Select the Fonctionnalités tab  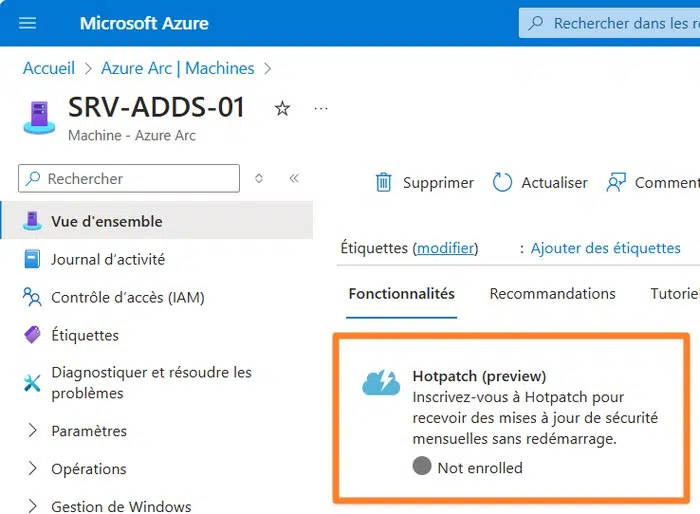coord(401,294)
